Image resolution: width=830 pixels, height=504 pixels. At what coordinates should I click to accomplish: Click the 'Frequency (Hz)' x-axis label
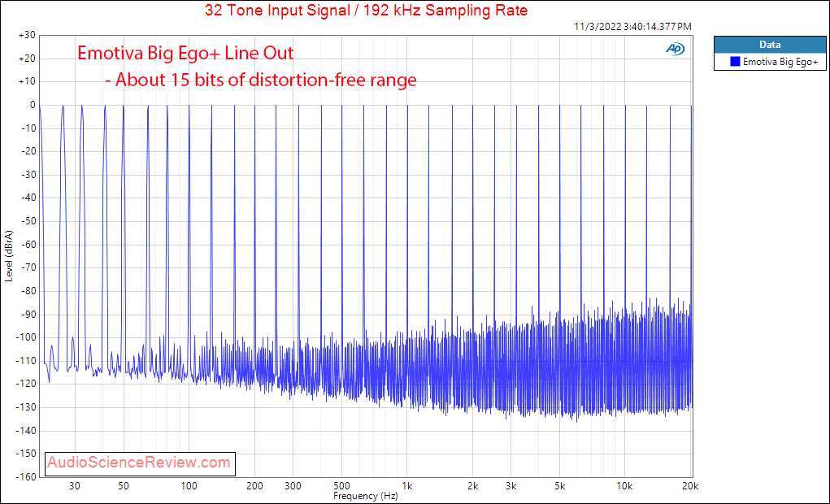tap(365, 496)
